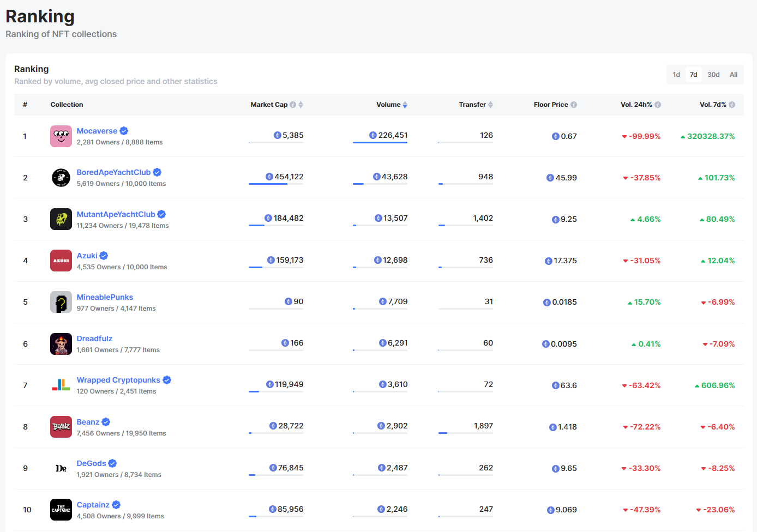Click the BoredApeYachtClub logo icon
757x532 pixels.
[61, 178]
